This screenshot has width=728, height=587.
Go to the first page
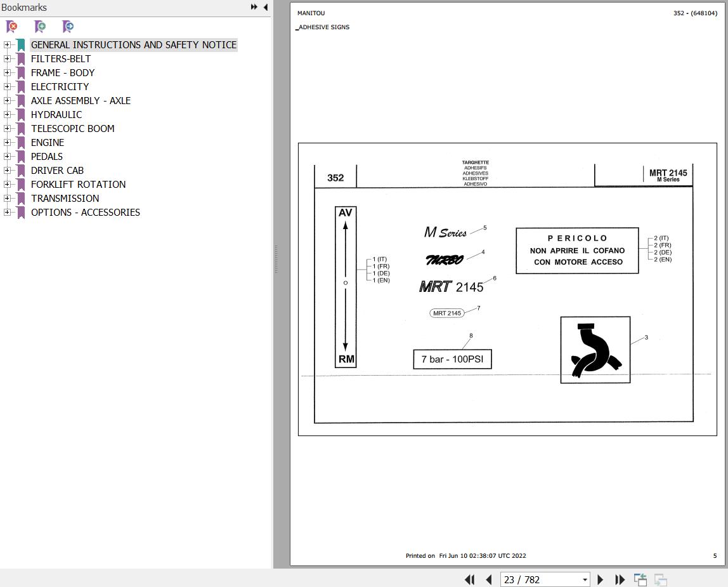(x=470, y=579)
